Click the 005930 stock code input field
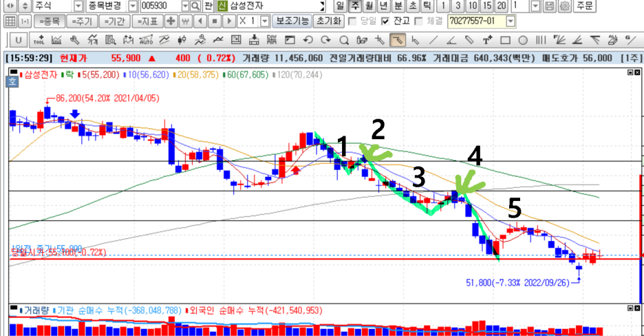The image size is (644, 336). click(160, 6)
